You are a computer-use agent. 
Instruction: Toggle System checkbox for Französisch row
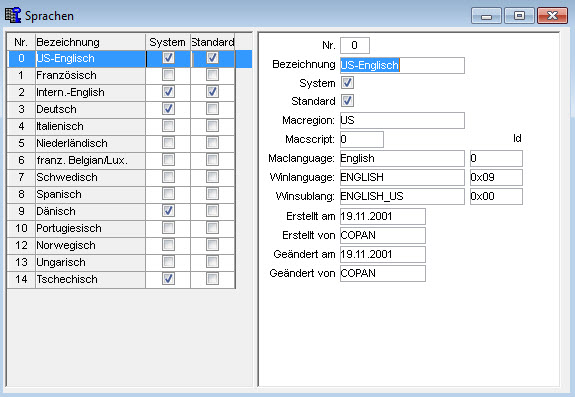[168, 75]
